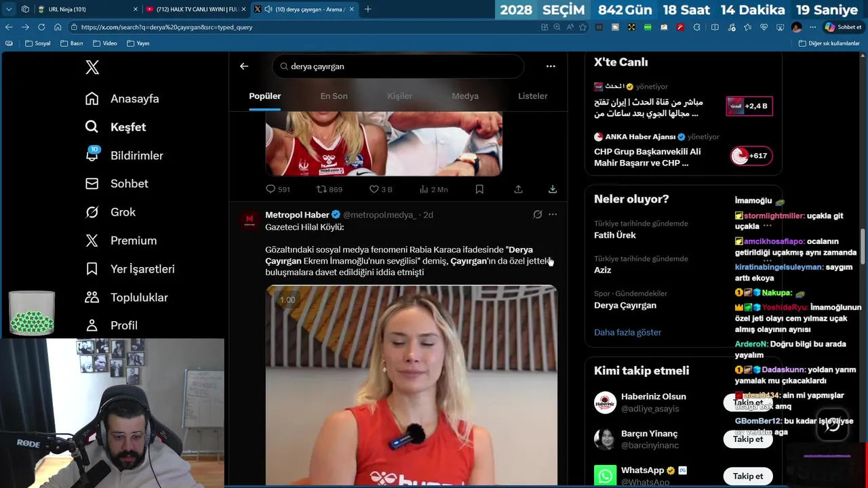Open the tab list dropdown arrow
Screen dimensions: 868x488
[x=9, y=9]
